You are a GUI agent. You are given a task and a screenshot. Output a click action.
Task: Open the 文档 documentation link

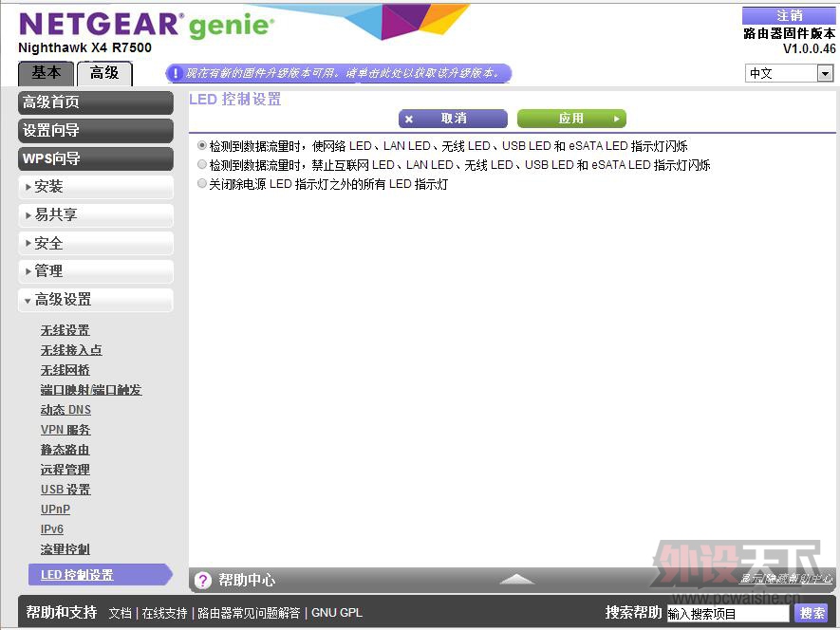tap(120, 613)
